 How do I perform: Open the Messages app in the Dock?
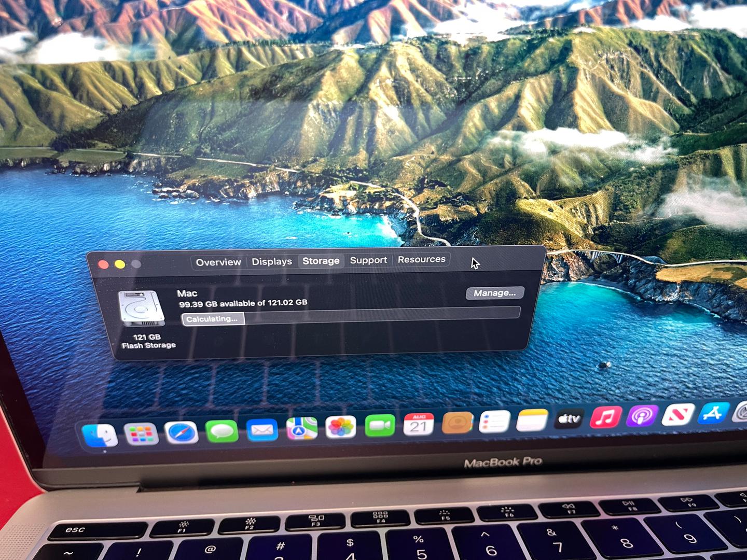click(222, 431)
